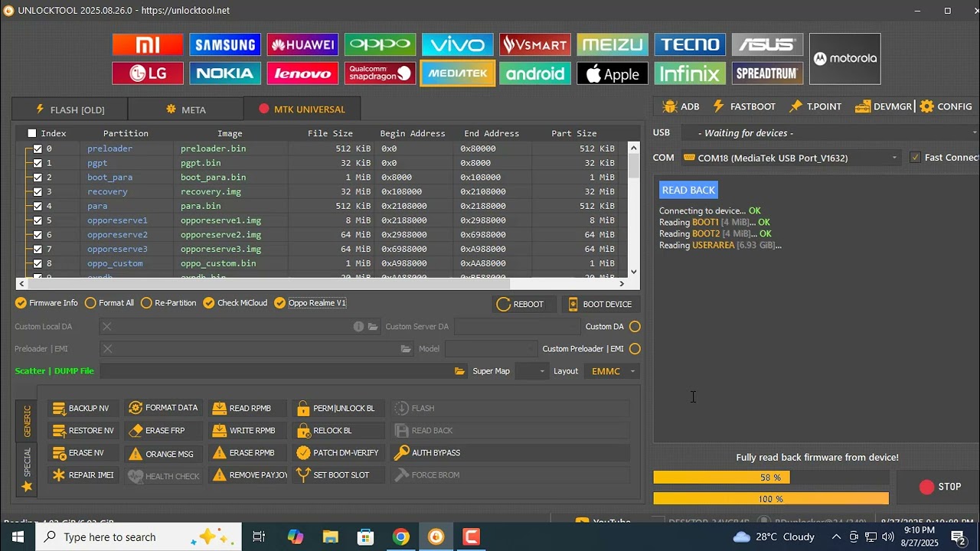Open the Layout EMMC dropdown

tap(612, 371)
